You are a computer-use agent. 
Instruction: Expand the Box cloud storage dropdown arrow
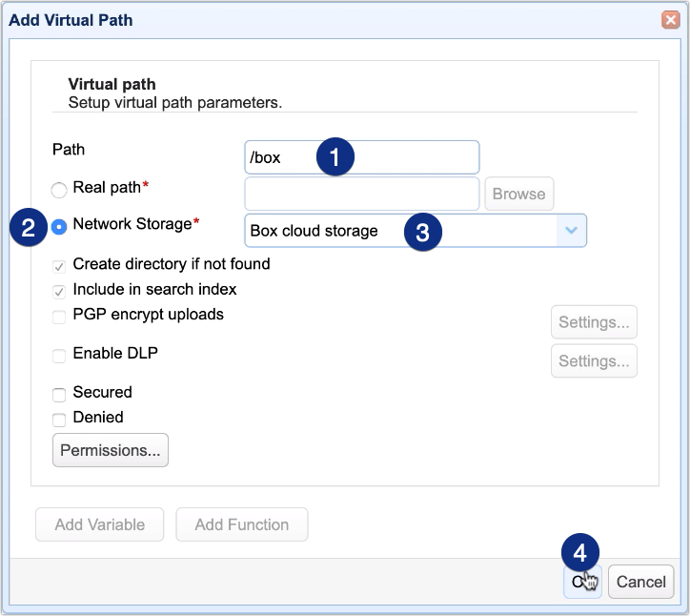click(571, 231)
